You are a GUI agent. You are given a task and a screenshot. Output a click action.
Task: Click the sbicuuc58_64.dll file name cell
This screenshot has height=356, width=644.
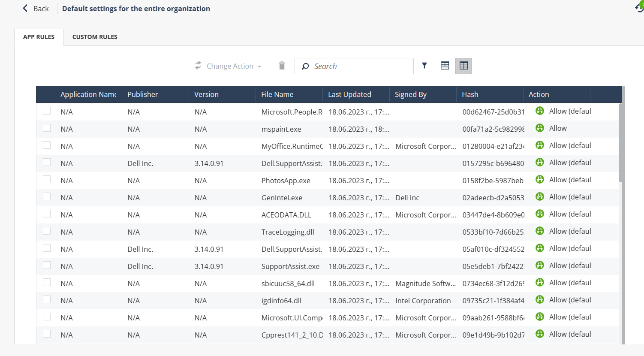(288, 284)
